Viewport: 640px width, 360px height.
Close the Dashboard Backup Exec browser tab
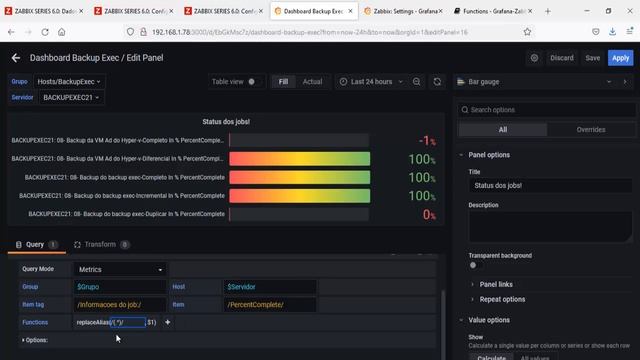(x=350, y=11)
